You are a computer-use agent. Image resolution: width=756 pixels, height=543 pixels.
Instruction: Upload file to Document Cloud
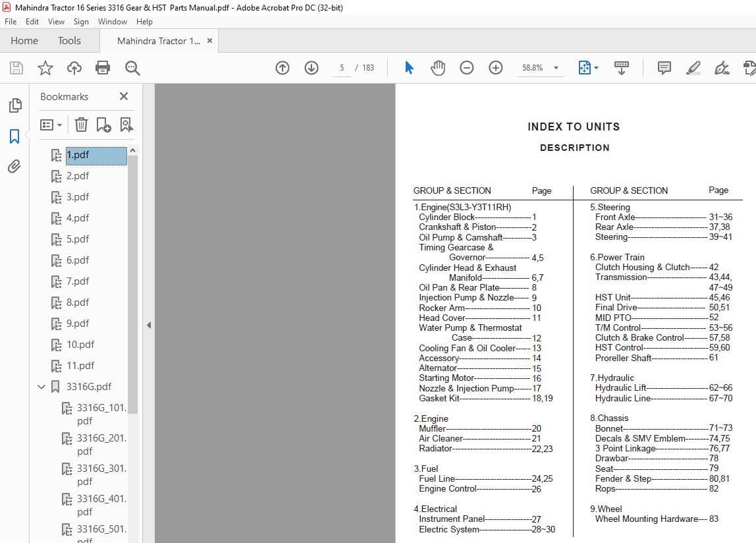point(74,68)
